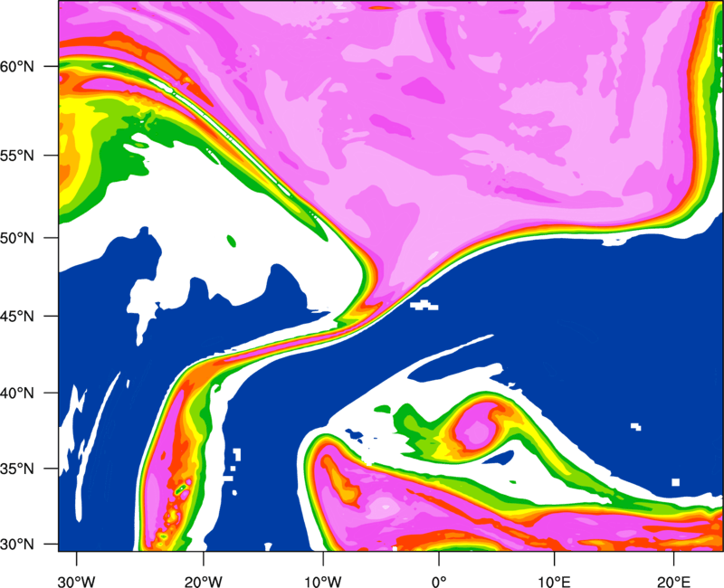Click the 30°W longitude label
Viewport: 724px width, 588px height.
[x=77, y=582]
